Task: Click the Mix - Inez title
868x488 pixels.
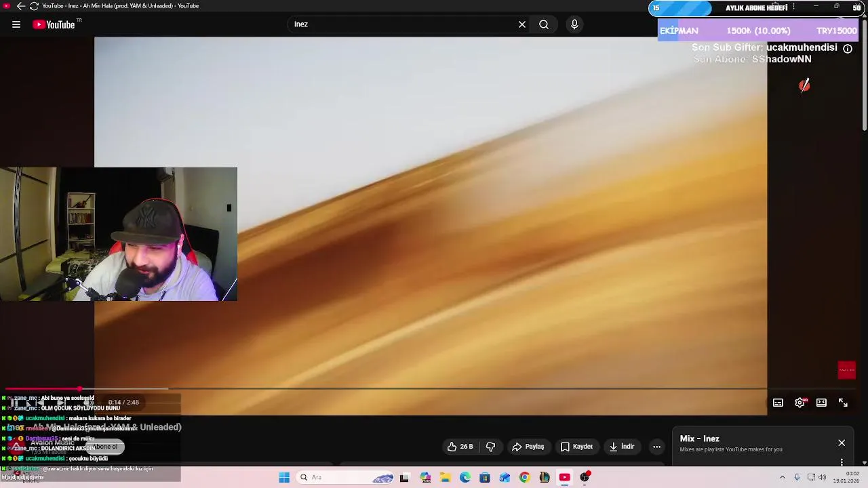Action: (699, 439)
